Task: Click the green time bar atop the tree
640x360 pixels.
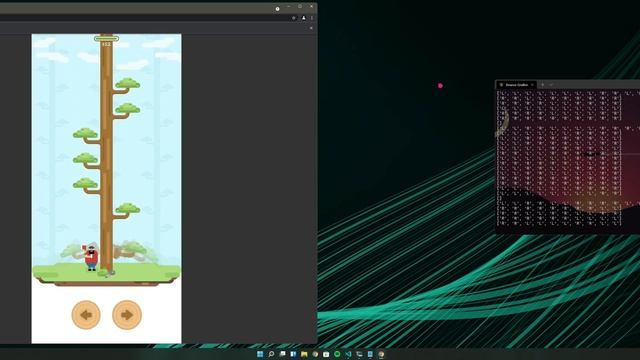Action: pyautogui.click(x=107, y=39)
